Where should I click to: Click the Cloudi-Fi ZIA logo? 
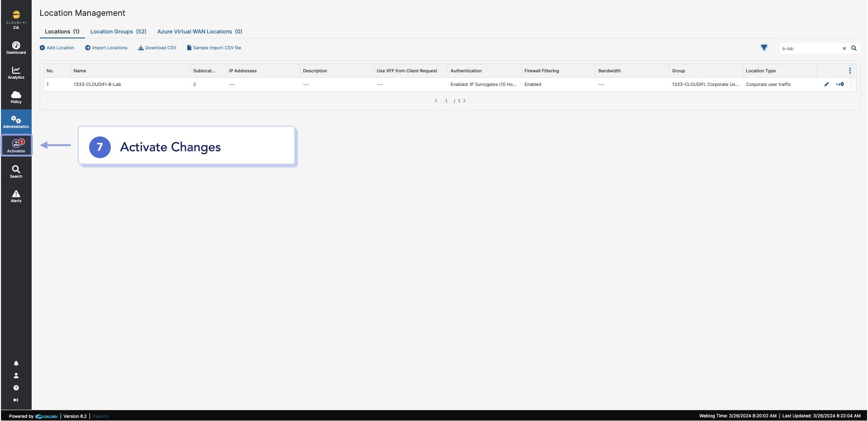pyautogui.click(x=16, y=20)
